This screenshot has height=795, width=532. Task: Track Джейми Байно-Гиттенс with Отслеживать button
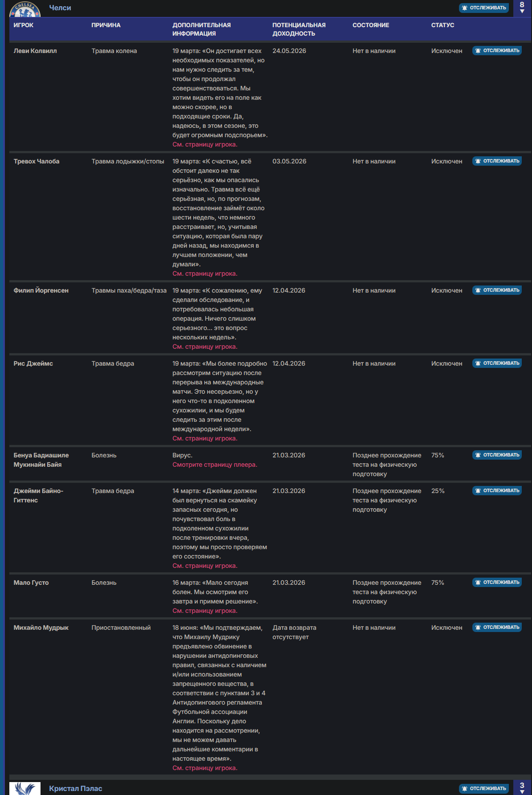click(x=497, y=491)
